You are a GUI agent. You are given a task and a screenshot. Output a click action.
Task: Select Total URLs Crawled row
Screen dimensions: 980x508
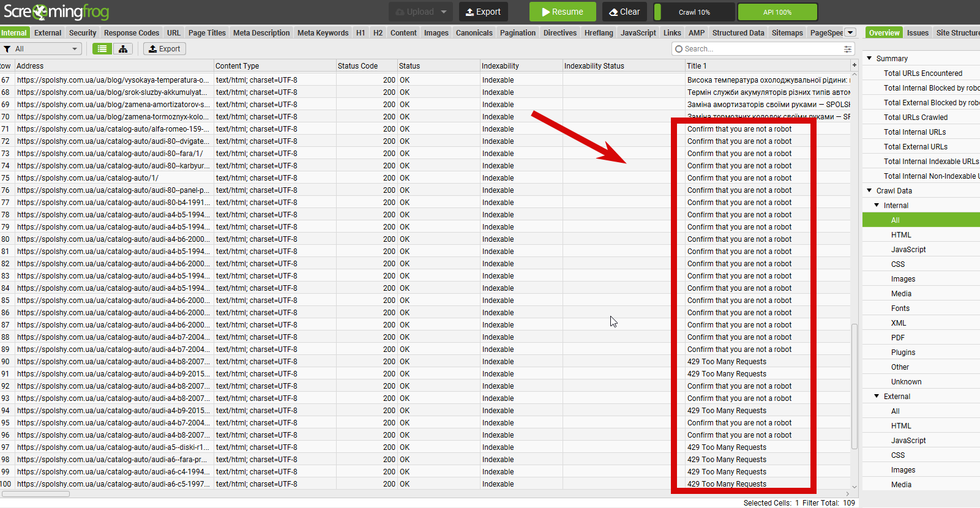[916, 117]
